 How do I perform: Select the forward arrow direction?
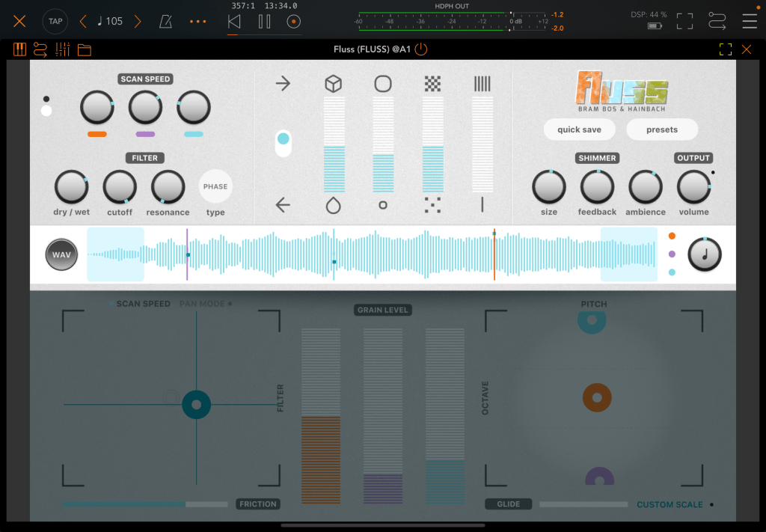pyautogui.click(x=283, y=83)
